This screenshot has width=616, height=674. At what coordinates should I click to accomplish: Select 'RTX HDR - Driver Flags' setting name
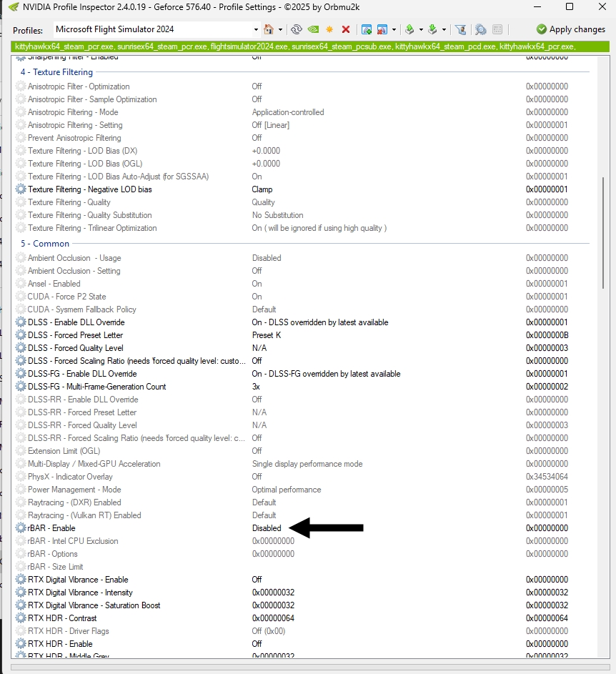click(69, 631)
